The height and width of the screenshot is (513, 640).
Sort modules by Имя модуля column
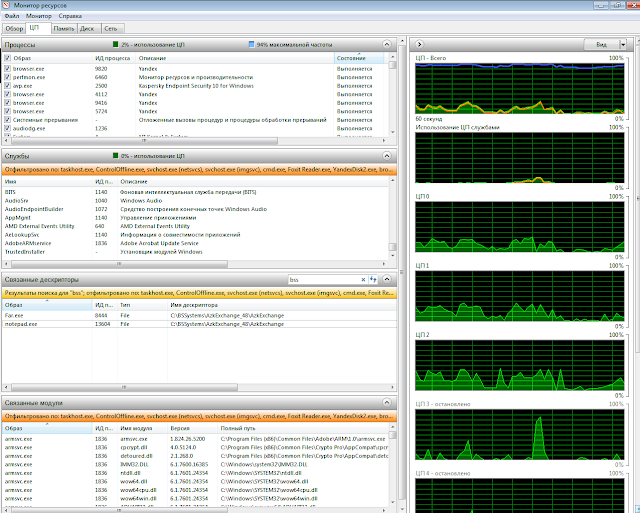[142, 428]
